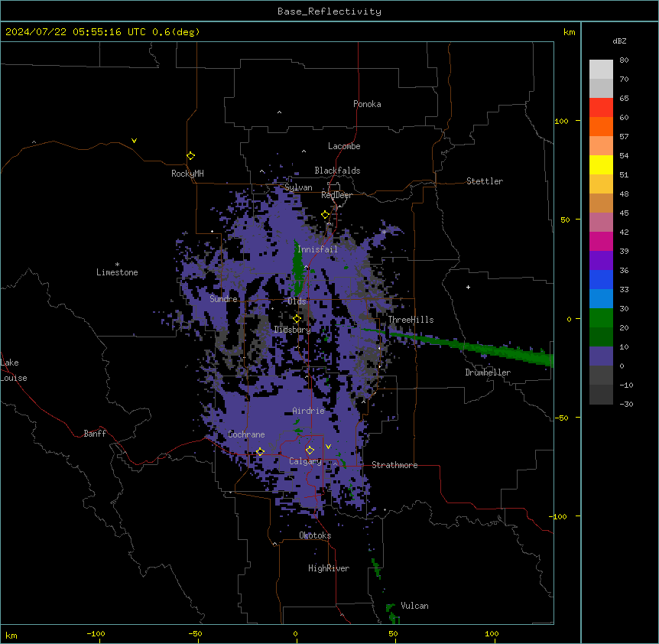Select the pink 42-45 dBZ legend swatch
This screenshot has height=644, width=659.
(601, 222)
